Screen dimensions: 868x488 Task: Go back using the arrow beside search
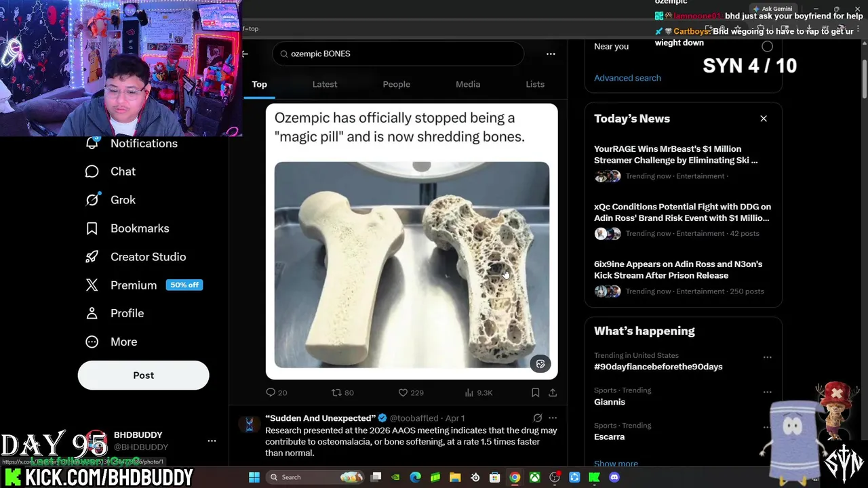point(245,54)
